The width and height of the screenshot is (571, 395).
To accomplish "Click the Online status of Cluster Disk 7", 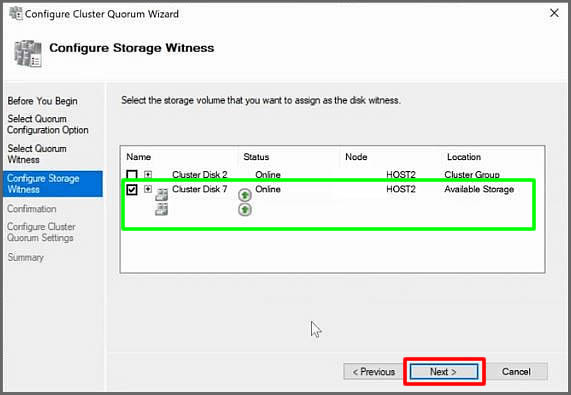I will coord(268,189).
